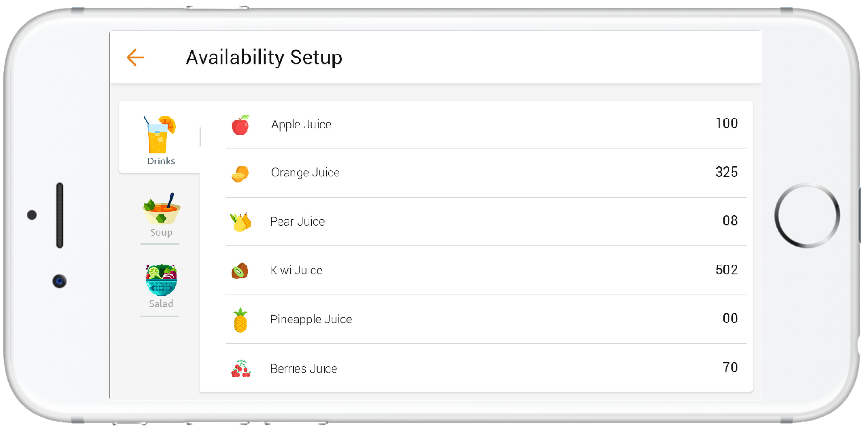Edit Pineapple Juice quantity 00
Image resolution: width=868 pixels, height=437 pixels.
tap(730, 318)
